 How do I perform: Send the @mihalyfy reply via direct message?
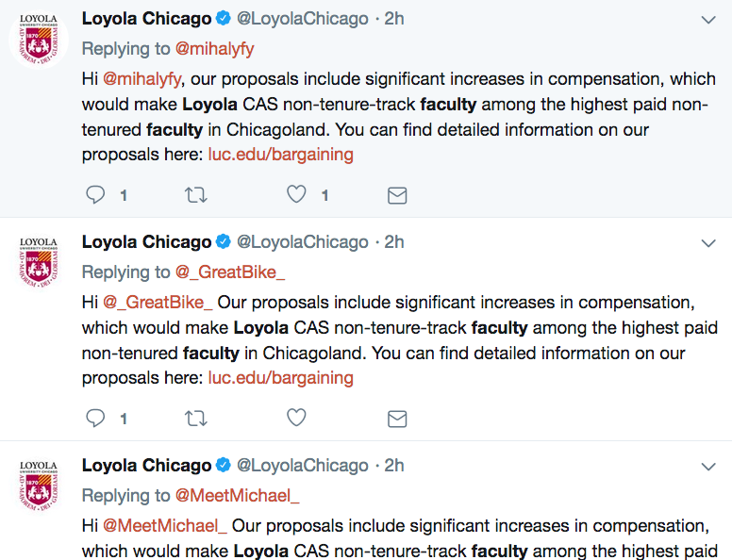tap(397, 195)
